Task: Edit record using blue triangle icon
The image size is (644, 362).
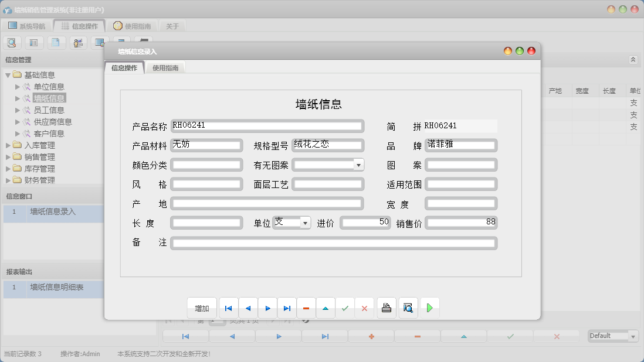Action: click(325, 308)
